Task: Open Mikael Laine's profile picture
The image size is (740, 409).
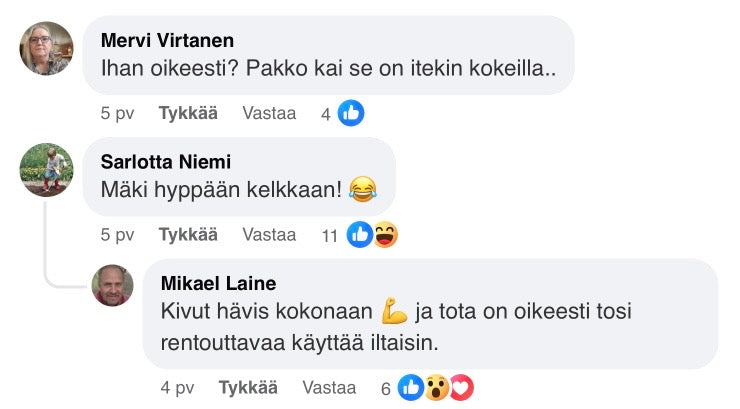Action: (113, 286)
